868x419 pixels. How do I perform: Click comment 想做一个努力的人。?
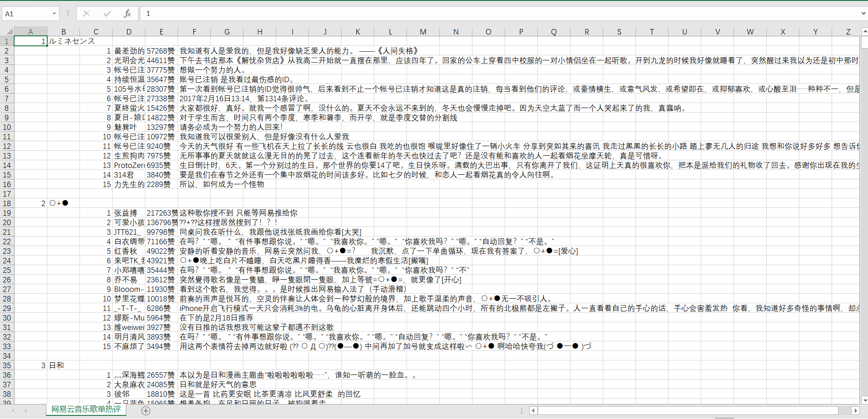pyautogui.click(x=213, y=70)
